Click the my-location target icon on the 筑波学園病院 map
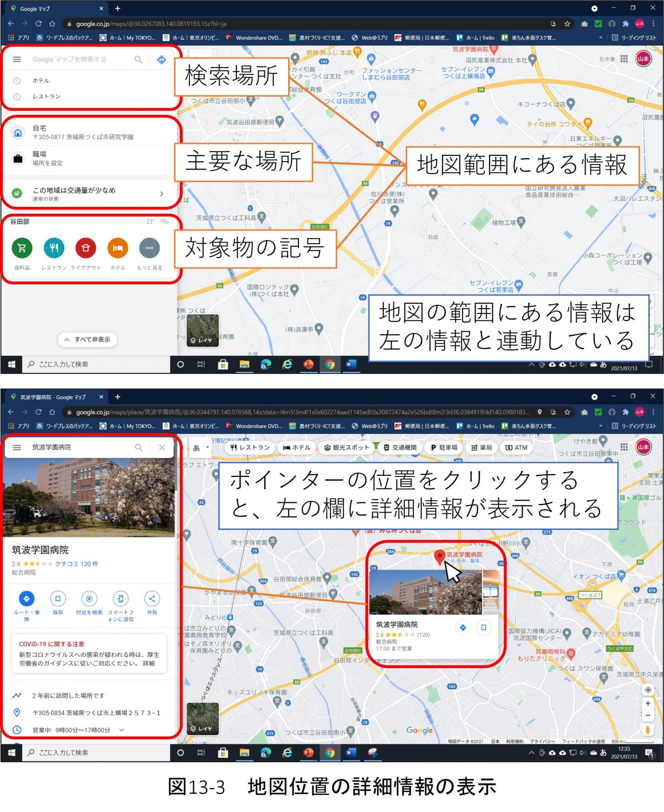 pos(648,690)
